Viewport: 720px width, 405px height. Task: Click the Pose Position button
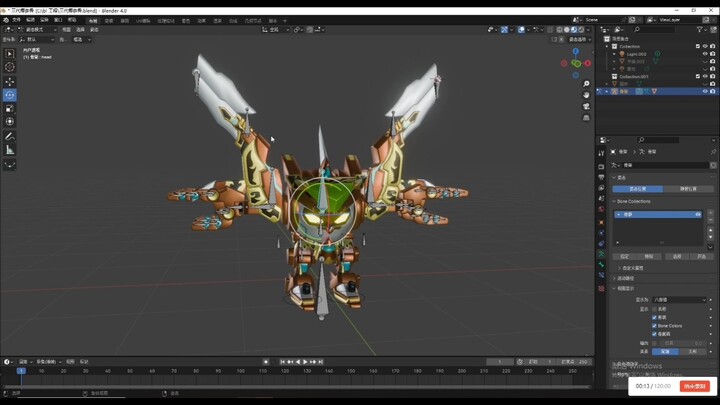coord(637,189)
